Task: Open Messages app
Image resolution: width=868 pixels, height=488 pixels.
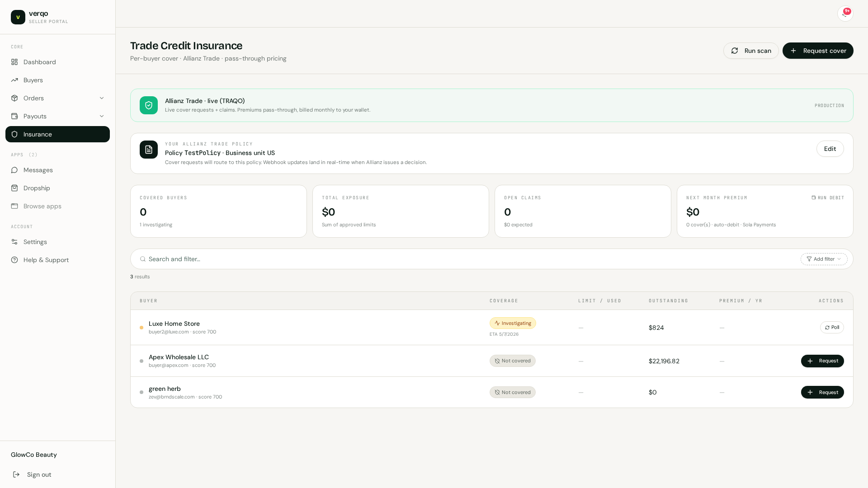Action: click(57, 170)
